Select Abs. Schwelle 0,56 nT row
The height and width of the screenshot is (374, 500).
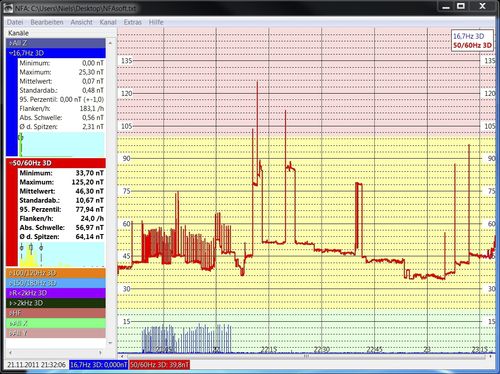[61, 117]
